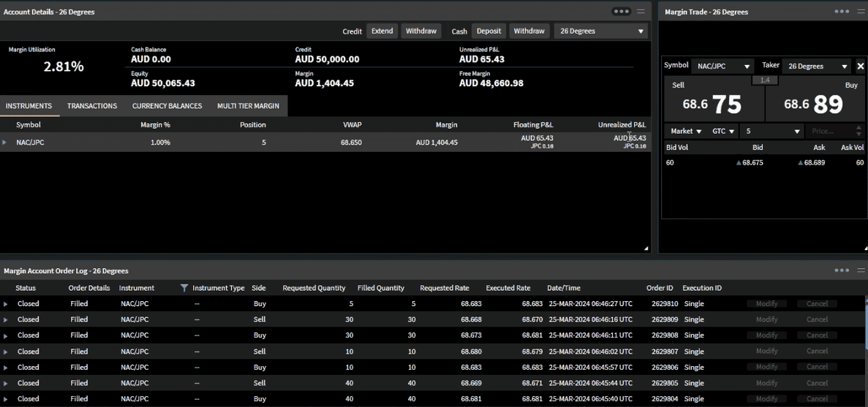Open Margin Trade panel three-dot menu
The height and width of the screenshot is (407, 868).
coord(842,12)
